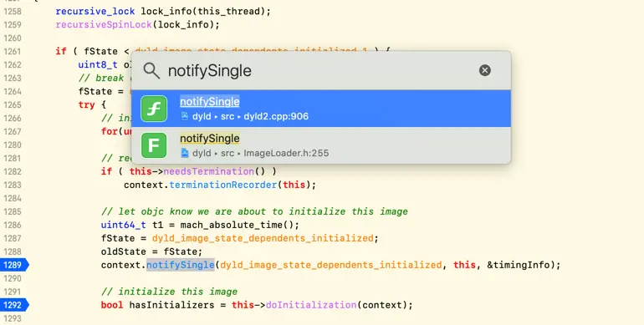This screenshot has width=644, height=325.
Task: Click the comment 'initialize this image'
Action: [169, 292]
